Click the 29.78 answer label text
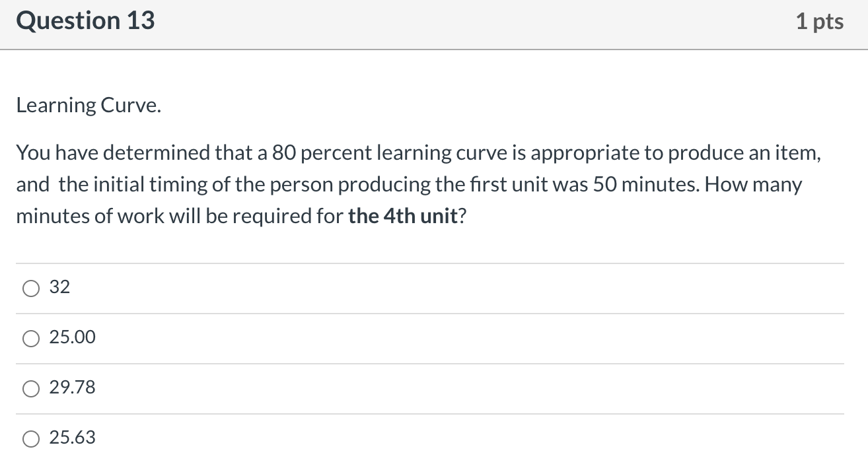This screenshot has height=474, width=868. 73,388
